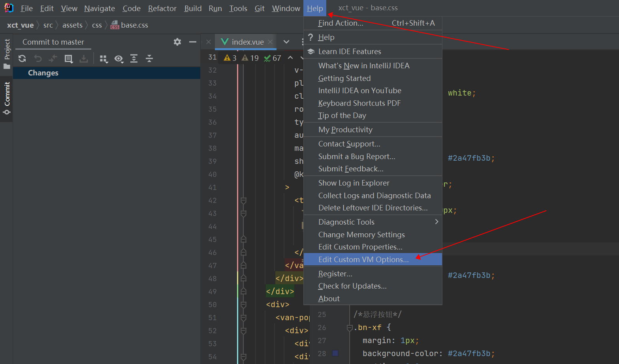Choose Check for Updates from the menu
This screenshot has height=364, width=619.
tap(352, 286)
